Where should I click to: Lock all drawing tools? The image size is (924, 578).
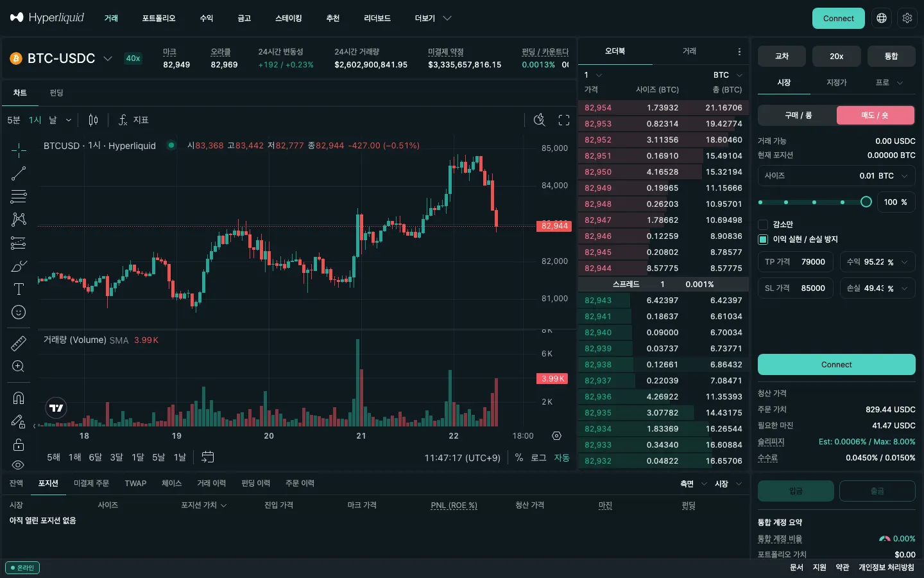click(19, 444)
